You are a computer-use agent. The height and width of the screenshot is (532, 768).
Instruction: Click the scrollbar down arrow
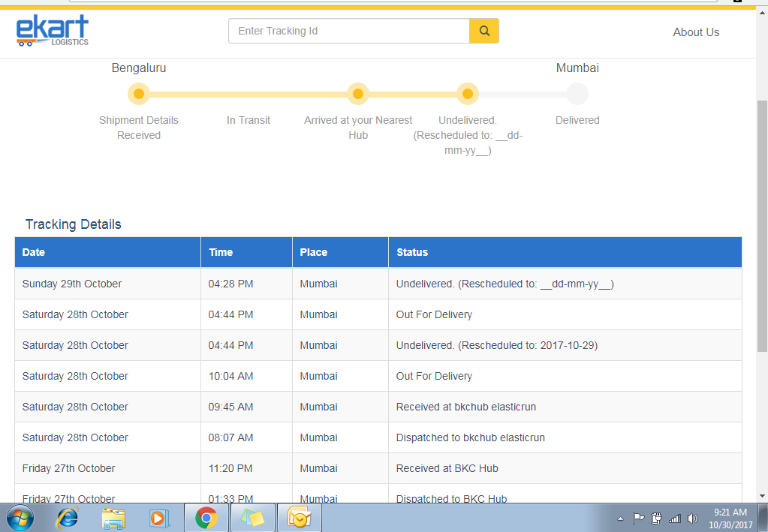(x=762, y=495)
